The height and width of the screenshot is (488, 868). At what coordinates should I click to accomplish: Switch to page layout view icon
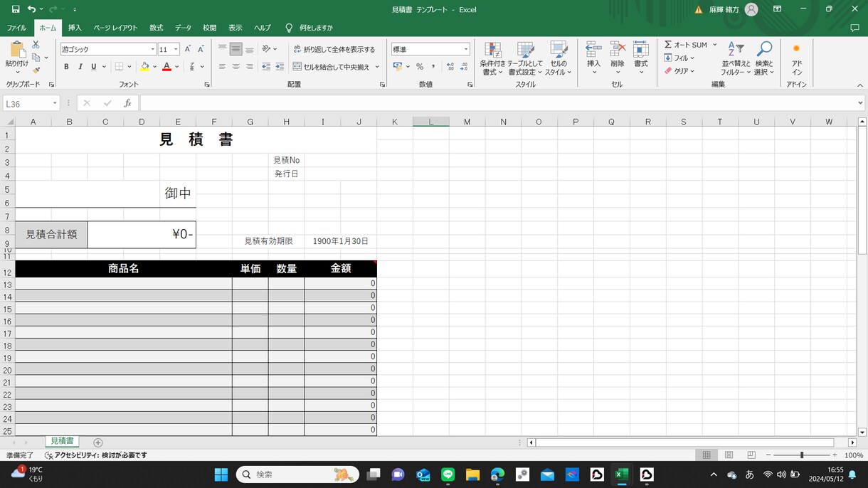coord(729,455)
